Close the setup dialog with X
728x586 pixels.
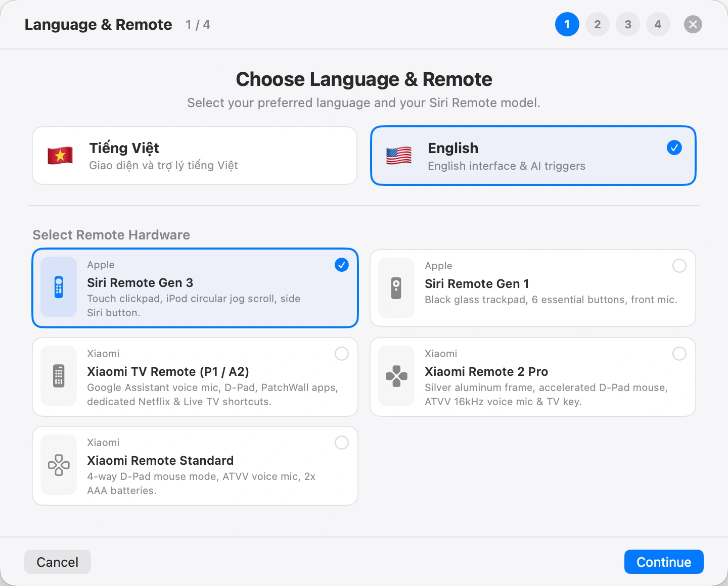coord(693,24)
